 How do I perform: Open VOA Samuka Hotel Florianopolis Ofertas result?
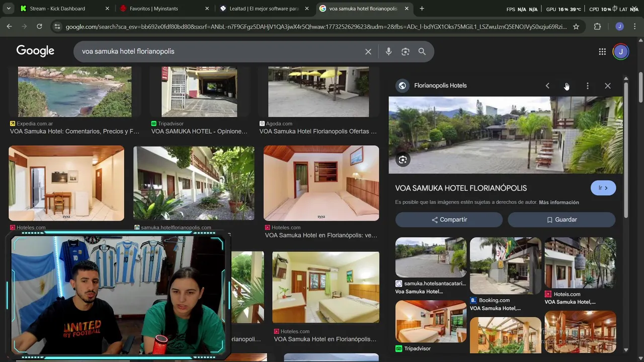(318, 132)
